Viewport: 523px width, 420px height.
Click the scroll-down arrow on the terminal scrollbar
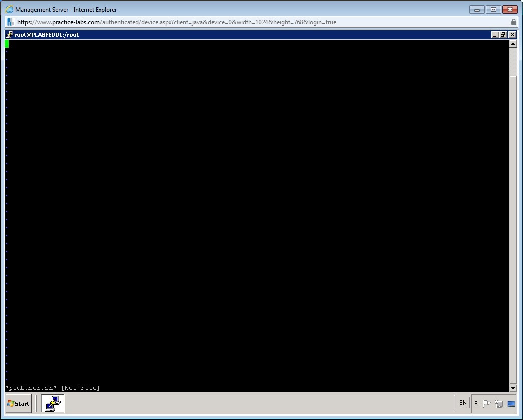[513, 387]
